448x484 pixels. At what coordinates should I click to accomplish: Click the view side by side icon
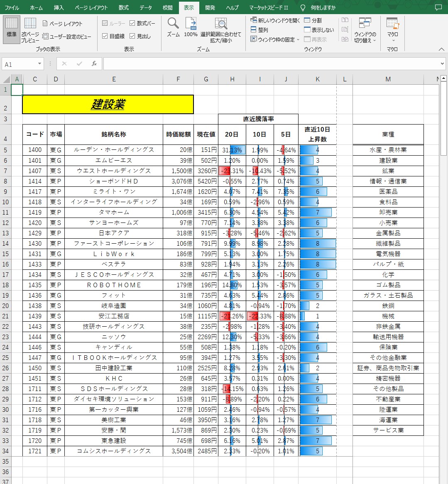(x=345, y=20)
